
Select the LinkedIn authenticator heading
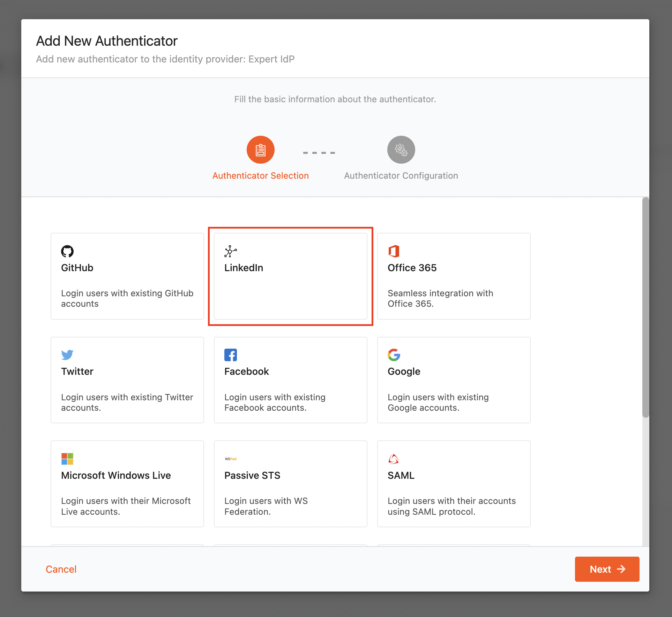244,268
